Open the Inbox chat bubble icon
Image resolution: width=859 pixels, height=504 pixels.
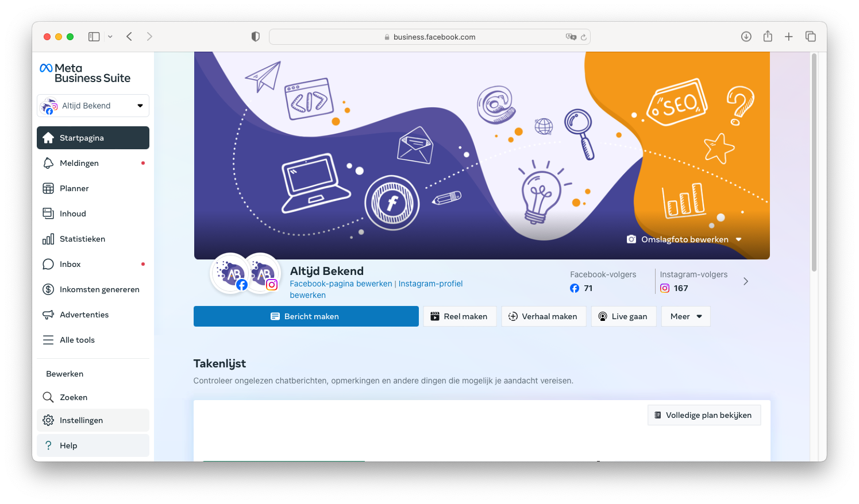[x=48, y=264]
